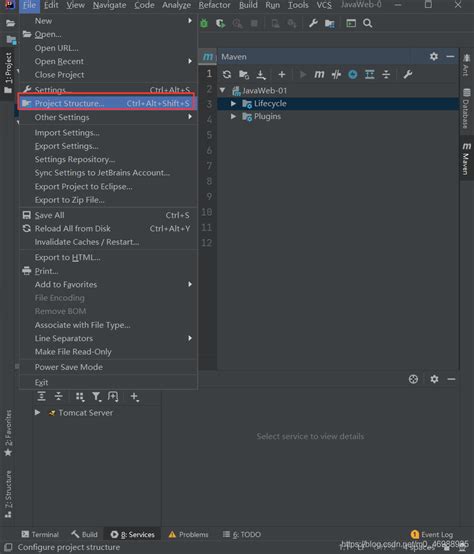Click the Search Everywhere magnifier icon
The width and height of the screenshot is (474, 554).
click(x=367, y=23)
